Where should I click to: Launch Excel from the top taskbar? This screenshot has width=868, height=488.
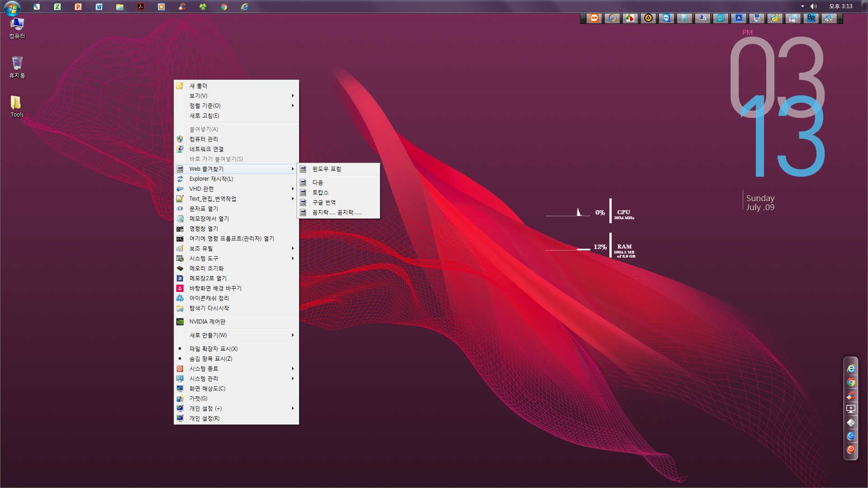click(x=57, y=7)
